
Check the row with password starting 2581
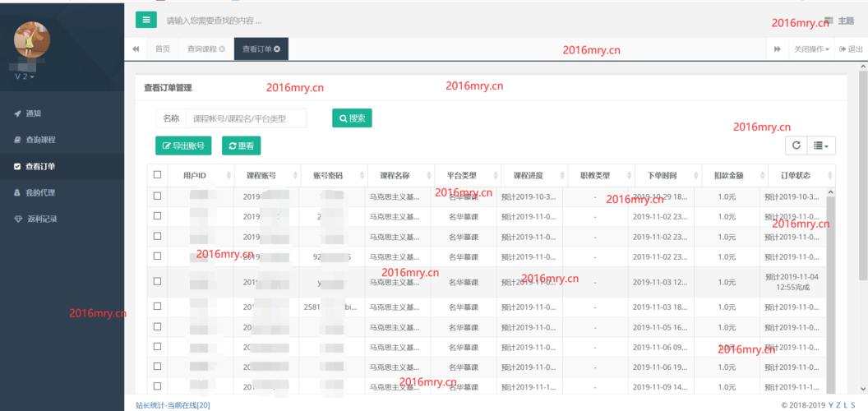(157, 306)
